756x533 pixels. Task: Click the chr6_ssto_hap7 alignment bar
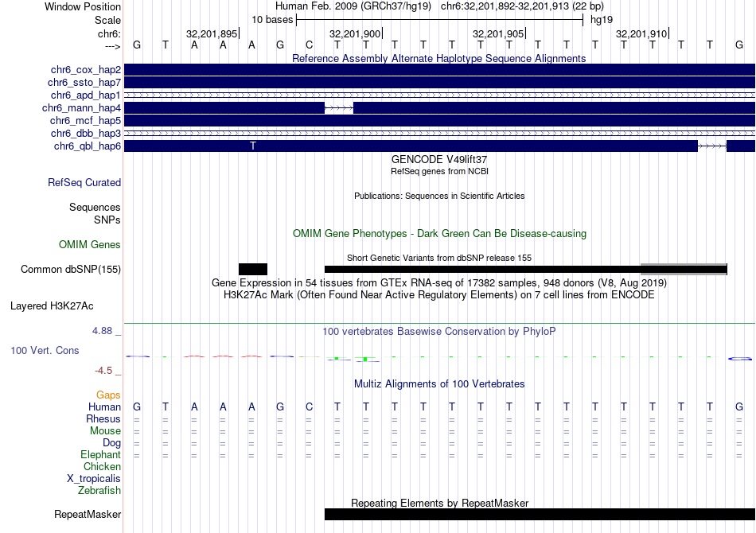(x=440, y=83)
